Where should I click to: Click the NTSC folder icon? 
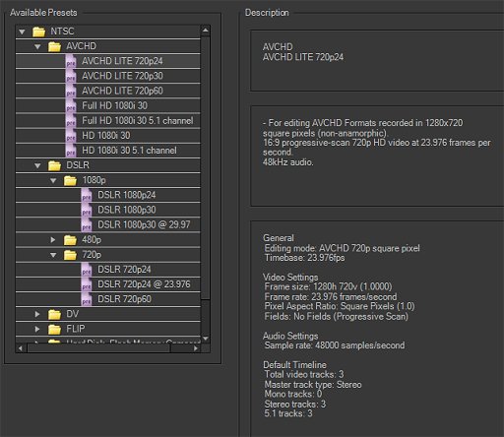38,31
